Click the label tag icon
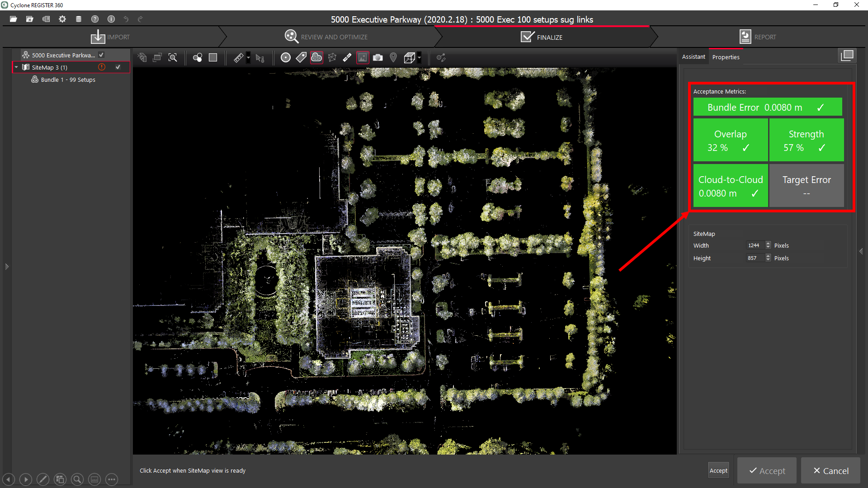This screenshot has height=488, width=868. [301, 57]
